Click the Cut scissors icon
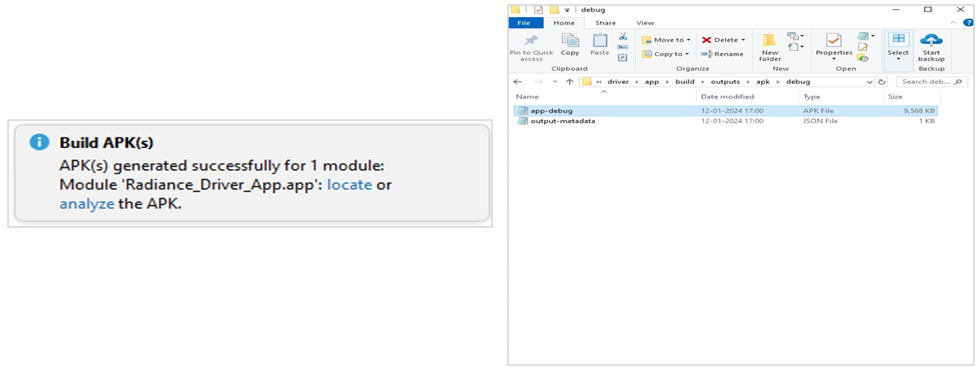 coord(622,36)
